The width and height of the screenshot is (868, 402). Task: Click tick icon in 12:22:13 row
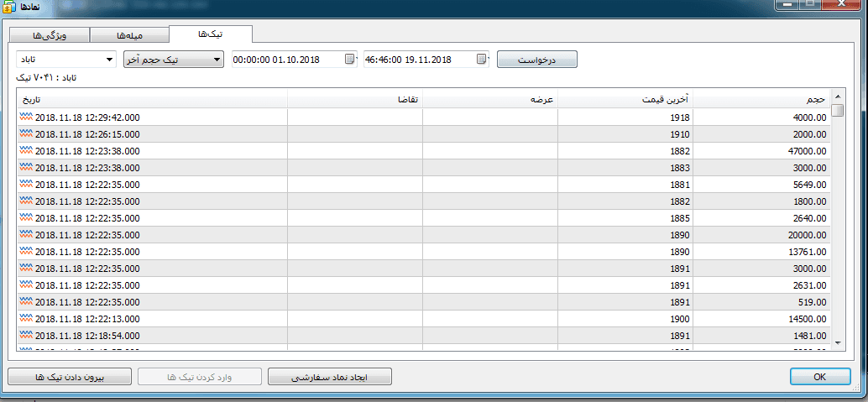point(26,319)
